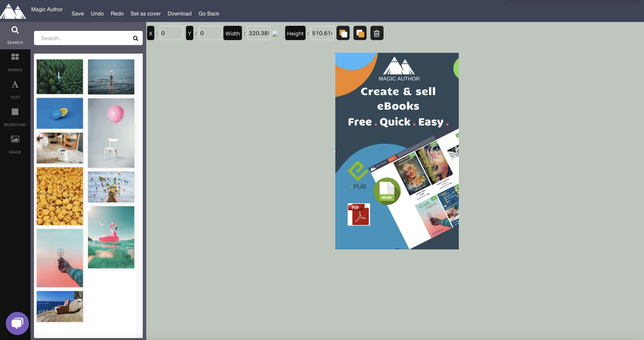Click the magnifier icon in search box
644x340 pixels.
(x=135, y=38)
